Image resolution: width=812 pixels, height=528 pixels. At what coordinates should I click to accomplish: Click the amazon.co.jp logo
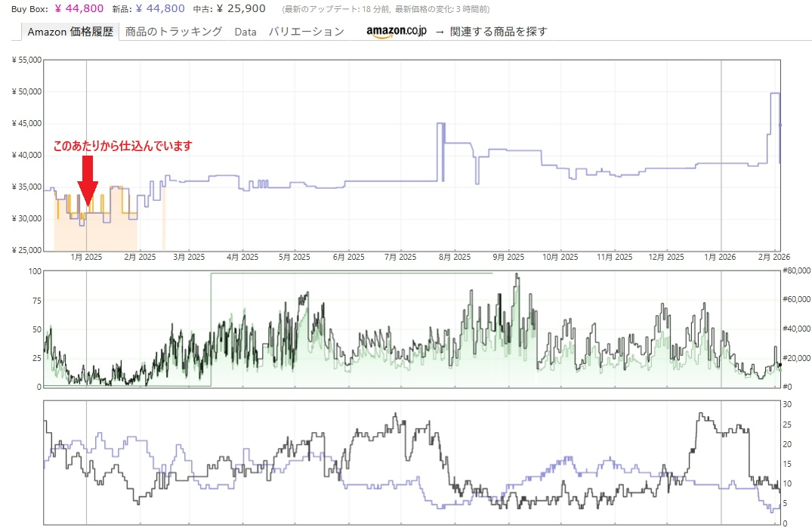[397, 32]
